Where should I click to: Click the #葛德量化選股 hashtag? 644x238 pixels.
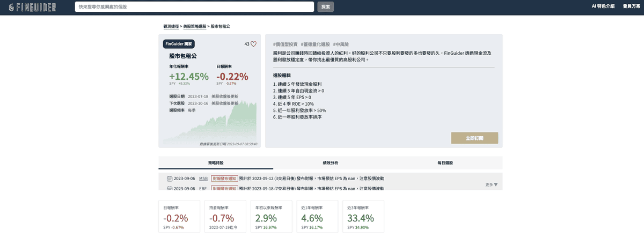tap(315, 44)
